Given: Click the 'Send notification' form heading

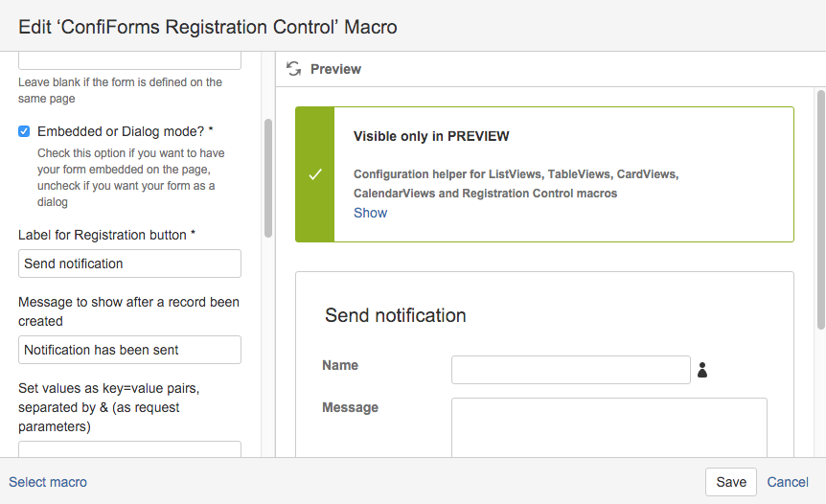Looking at the screenshot, I should (395, 315).
